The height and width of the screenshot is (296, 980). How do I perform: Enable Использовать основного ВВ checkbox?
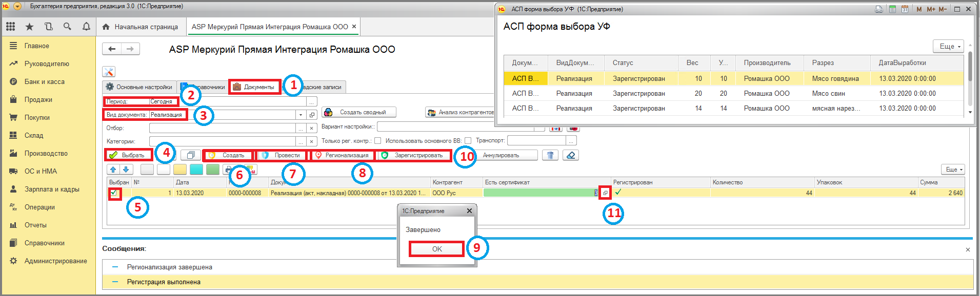point(468,141)
